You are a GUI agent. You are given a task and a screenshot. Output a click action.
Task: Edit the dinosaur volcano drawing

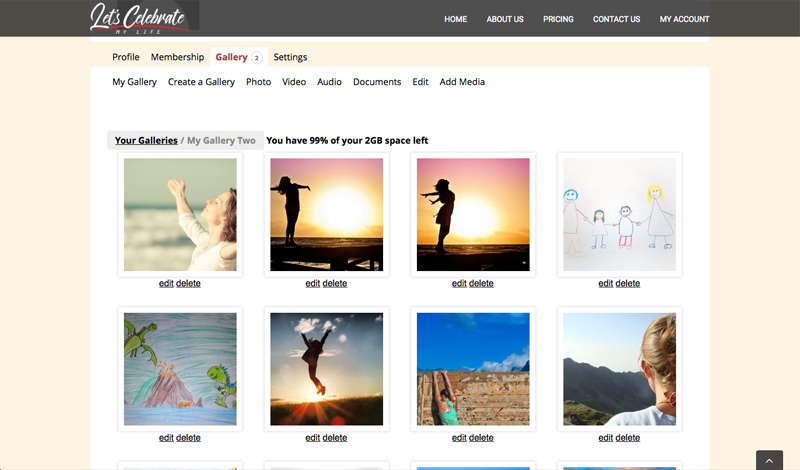pos(166,438)
